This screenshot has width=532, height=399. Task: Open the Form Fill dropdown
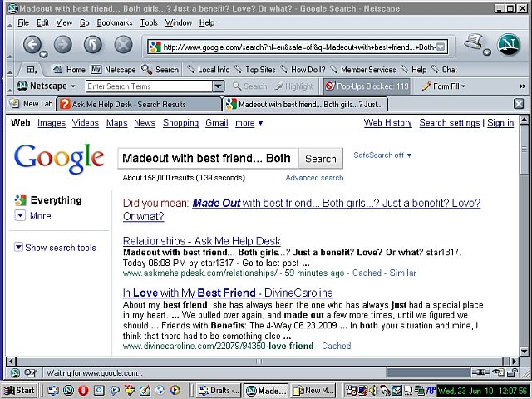click(x=443, y=86)
